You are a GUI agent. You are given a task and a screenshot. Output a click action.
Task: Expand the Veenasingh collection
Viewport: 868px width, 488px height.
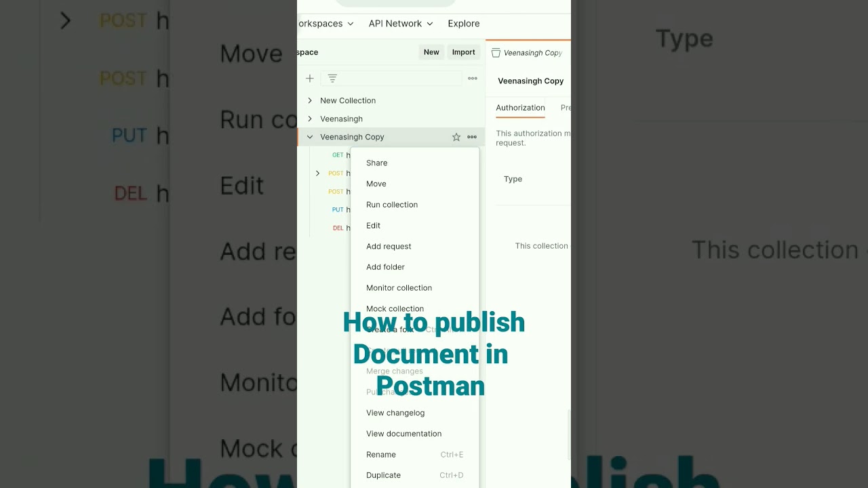tap(310, 119)
